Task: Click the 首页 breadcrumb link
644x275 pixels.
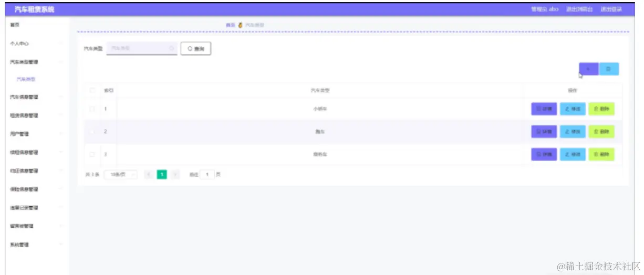Action: coord(230,25)
